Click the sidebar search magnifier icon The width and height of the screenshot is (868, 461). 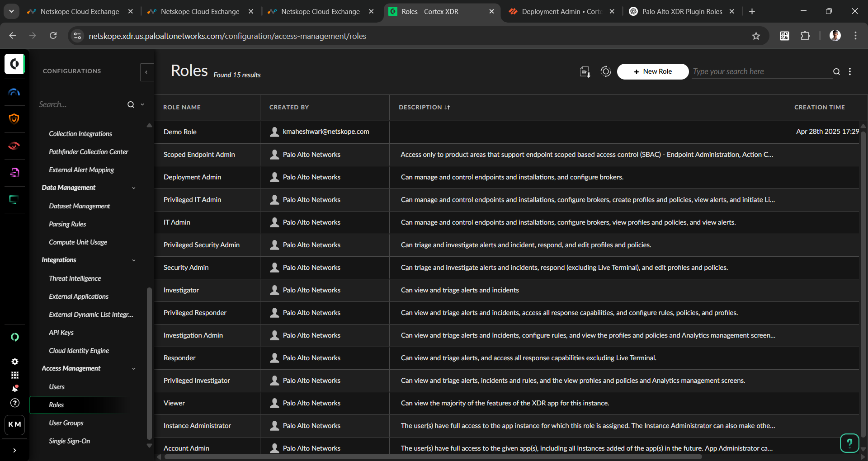click(131, 105)
